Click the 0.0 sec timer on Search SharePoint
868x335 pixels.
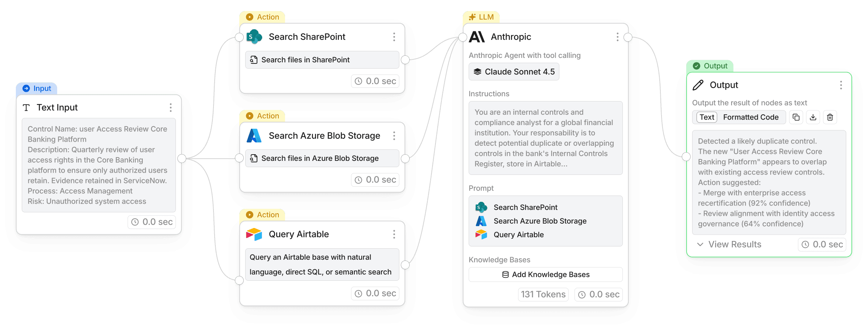tap(375, 81)
